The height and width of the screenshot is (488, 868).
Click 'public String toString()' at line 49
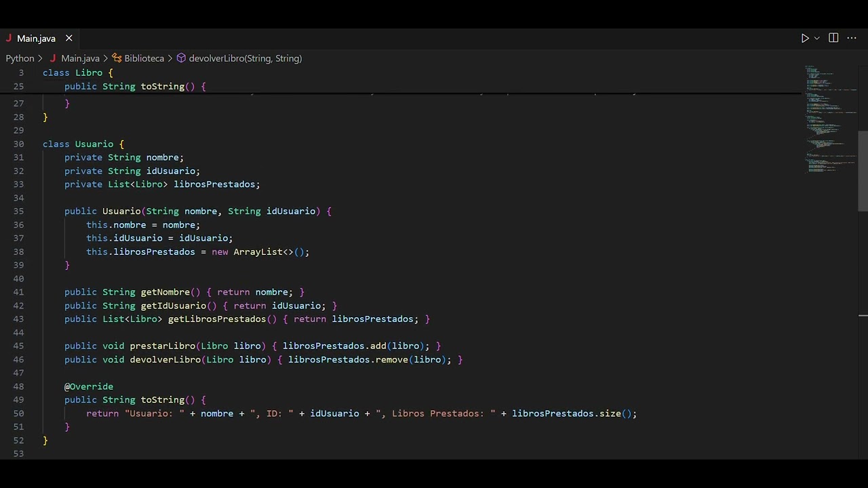point(135,400)
